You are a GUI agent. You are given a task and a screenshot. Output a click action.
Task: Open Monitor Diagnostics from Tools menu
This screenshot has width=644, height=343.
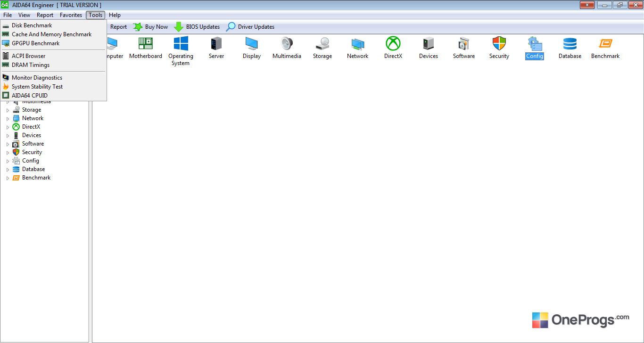[x=54, y=78]
